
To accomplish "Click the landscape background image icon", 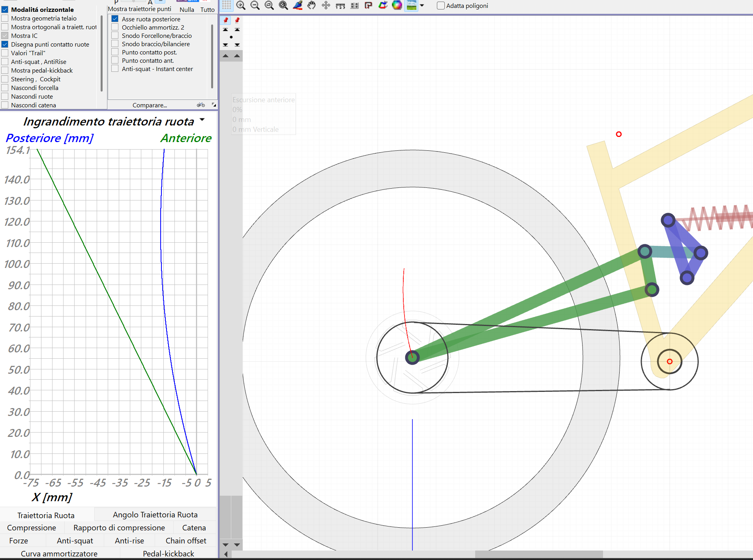I will coord(412,5).
